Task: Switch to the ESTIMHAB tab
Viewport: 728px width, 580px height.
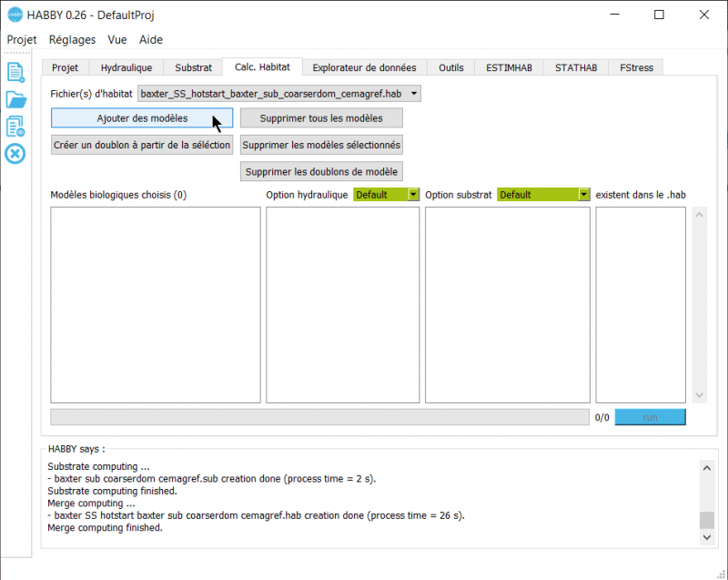Action: coord(508,66)
